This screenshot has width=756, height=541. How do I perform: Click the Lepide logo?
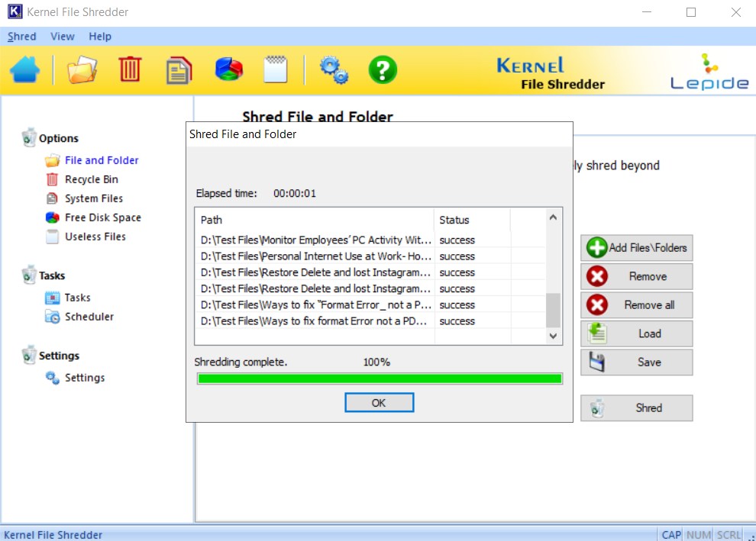tap(709, 72)
